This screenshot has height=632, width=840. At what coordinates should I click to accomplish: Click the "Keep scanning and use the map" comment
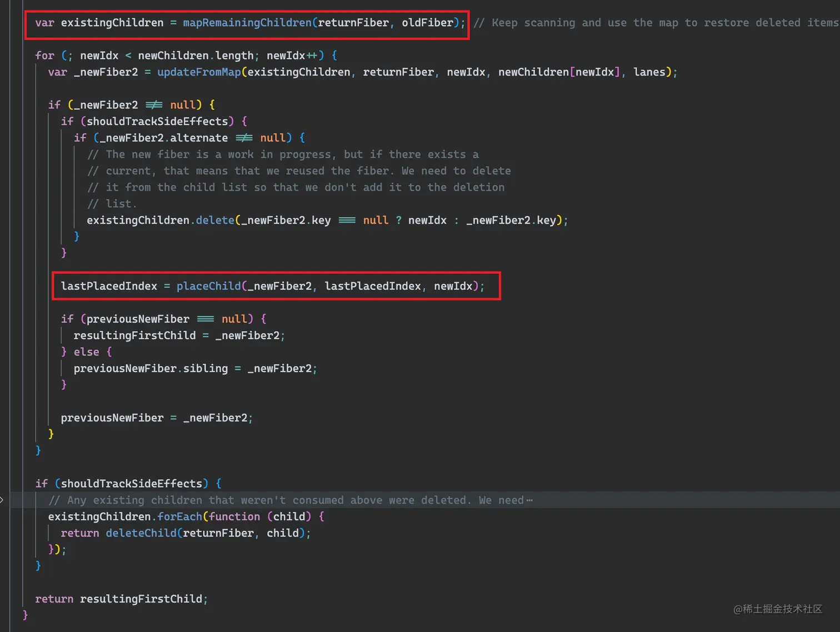[x=656, y=23]
